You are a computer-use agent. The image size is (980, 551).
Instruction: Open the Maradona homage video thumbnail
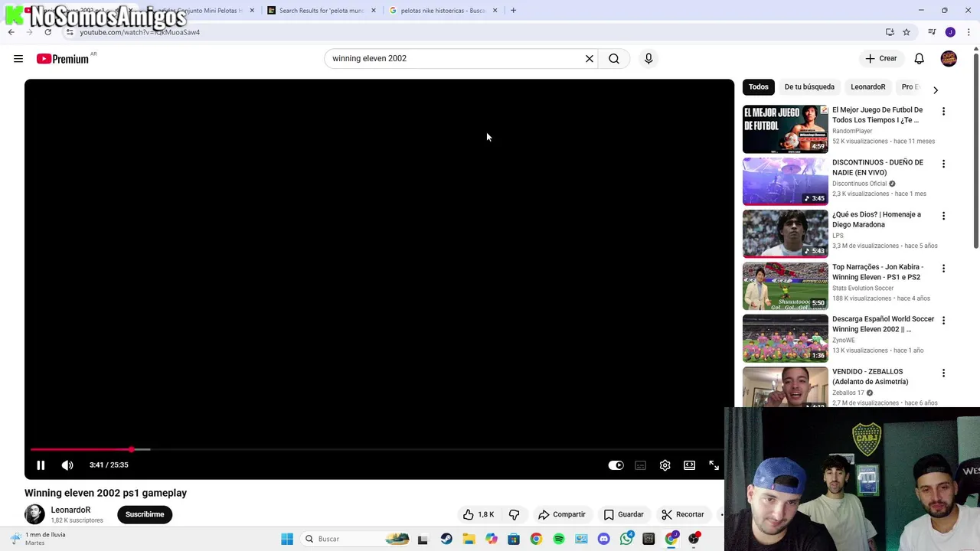(785, 233)
